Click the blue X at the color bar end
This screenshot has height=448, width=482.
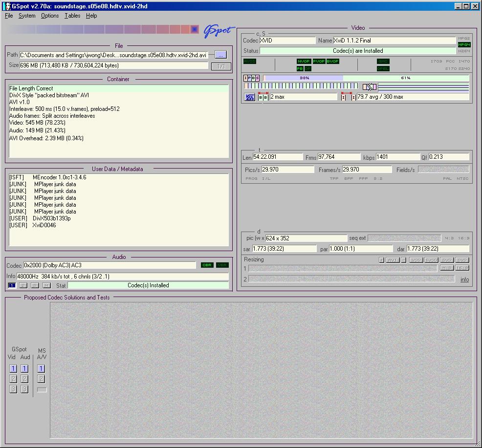195,29
